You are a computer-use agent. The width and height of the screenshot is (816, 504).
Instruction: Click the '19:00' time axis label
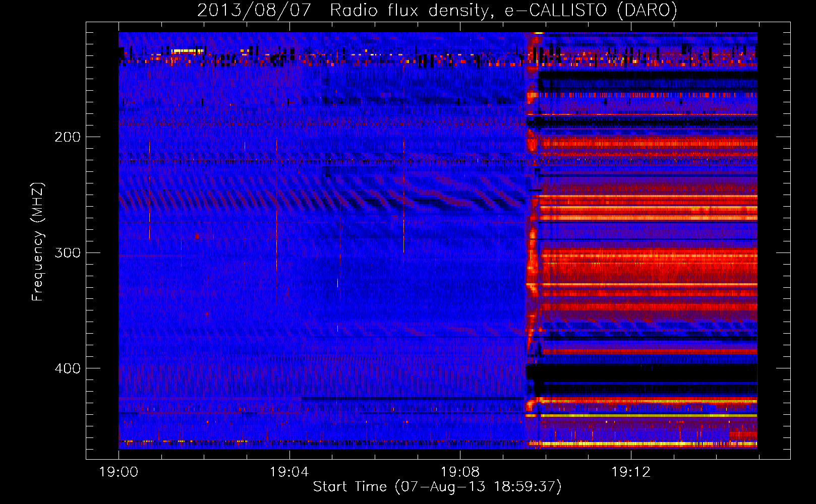tap(119, 472)
